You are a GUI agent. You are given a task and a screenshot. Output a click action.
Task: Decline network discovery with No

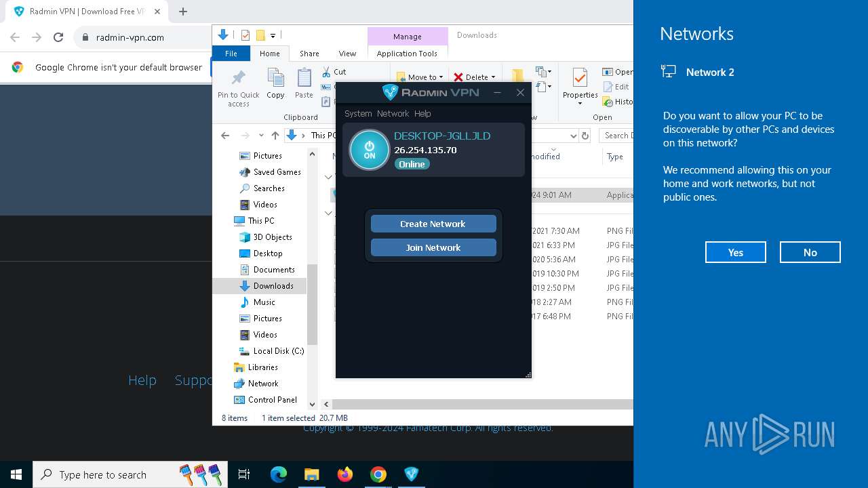tap(810, 252)
